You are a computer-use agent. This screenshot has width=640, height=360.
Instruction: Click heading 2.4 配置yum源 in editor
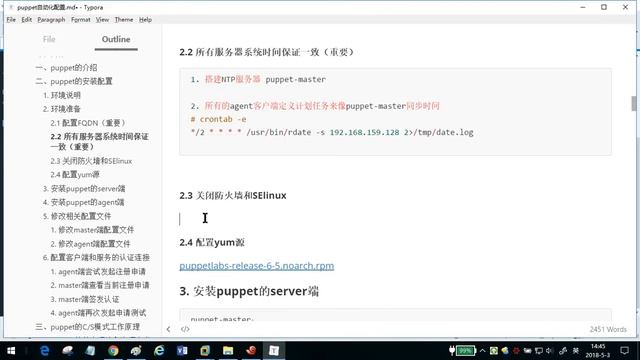(212, 242)
